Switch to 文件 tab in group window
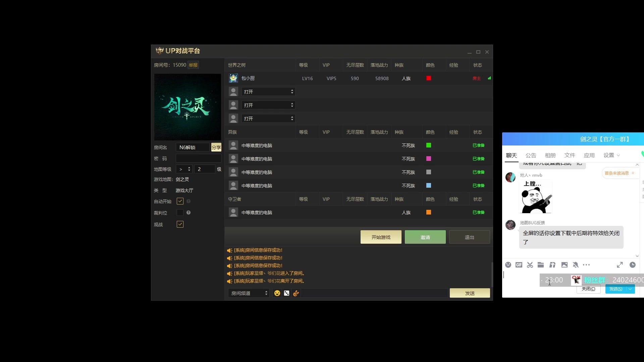Image resolution: width=644 pixels, height=362 pixels. (x=570, y=155)
